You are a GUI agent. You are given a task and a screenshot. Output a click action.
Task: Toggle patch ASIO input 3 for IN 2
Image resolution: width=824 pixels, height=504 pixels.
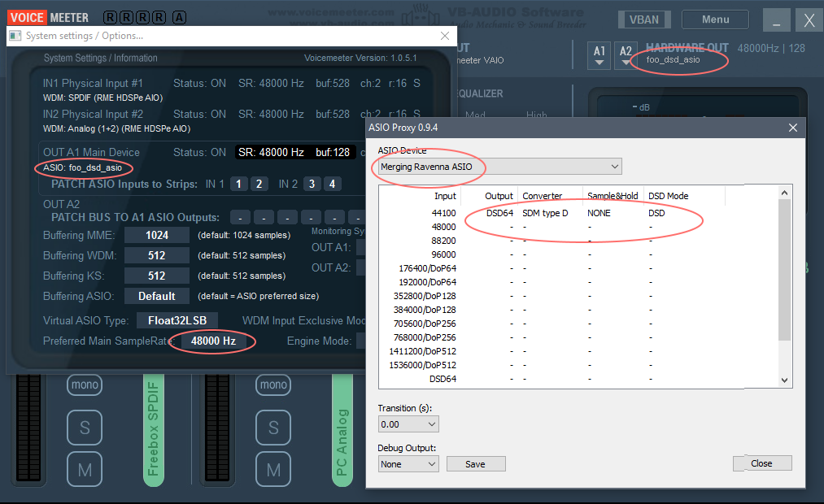coord(312,184)
